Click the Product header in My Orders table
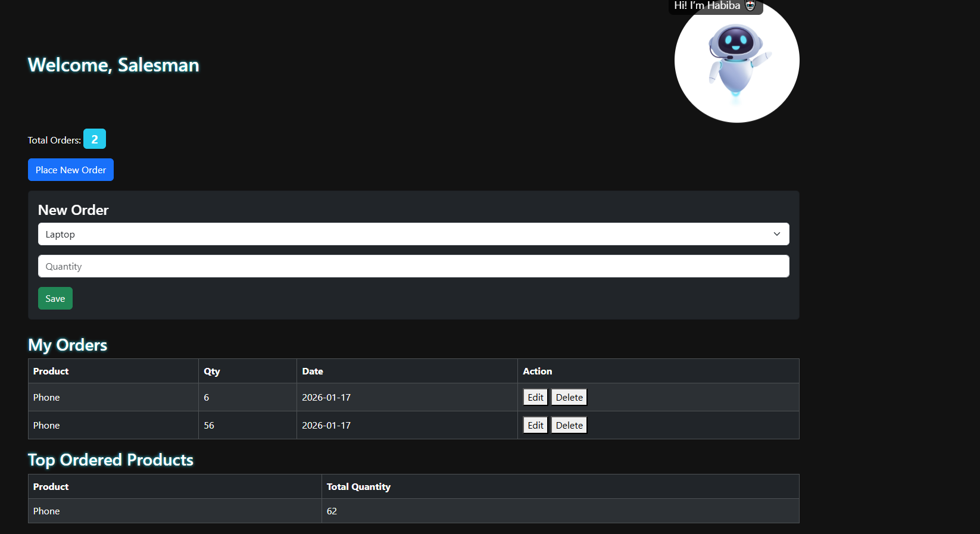This screenshot has height=534, width=980. click(x=51, y=371)
